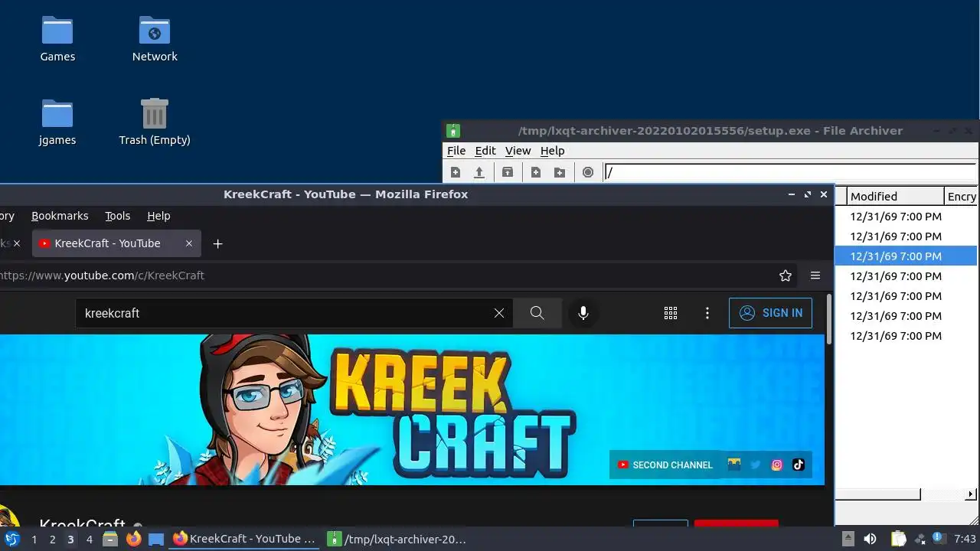980x551 pixels.
Task: Open the volume control in system tray
Action: point(871,539)
